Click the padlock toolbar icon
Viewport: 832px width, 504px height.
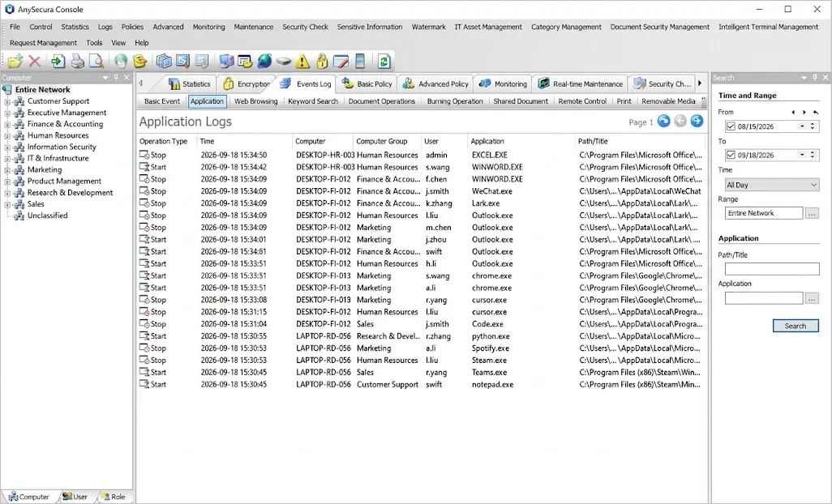tap(322, 62)
